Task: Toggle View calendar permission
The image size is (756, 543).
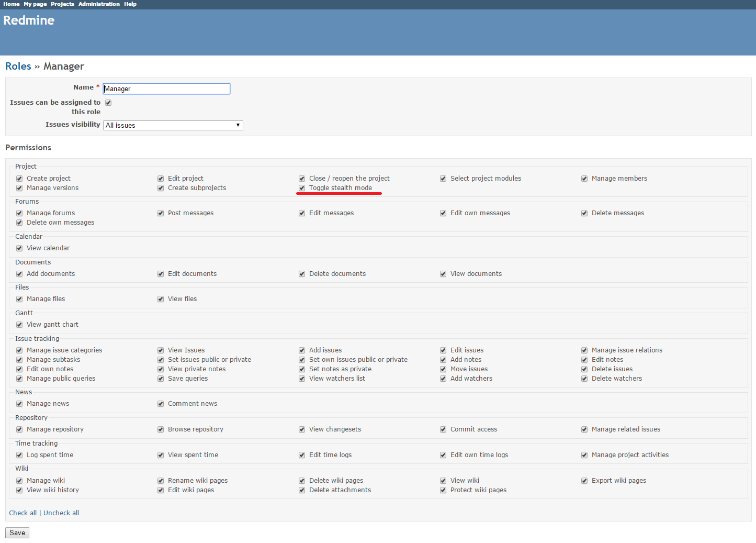Action: click(x=19, y=248)
